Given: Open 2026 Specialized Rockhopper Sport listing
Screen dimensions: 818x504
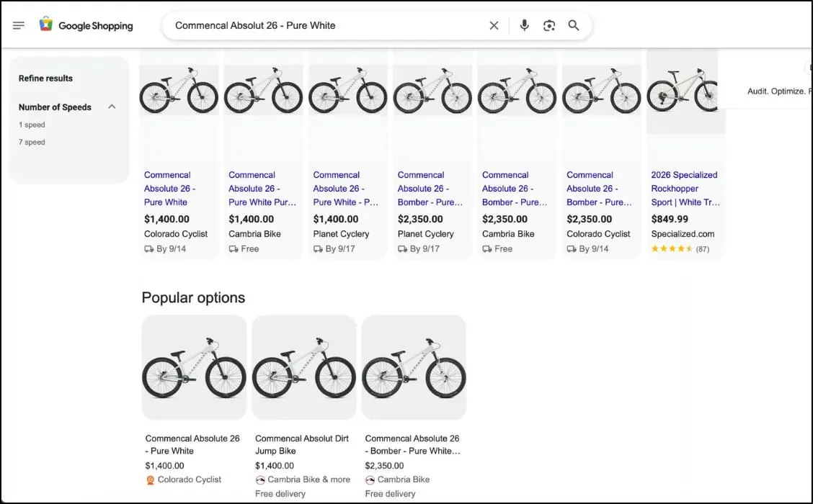Looking at the screenshot, I should click(685, 188).
